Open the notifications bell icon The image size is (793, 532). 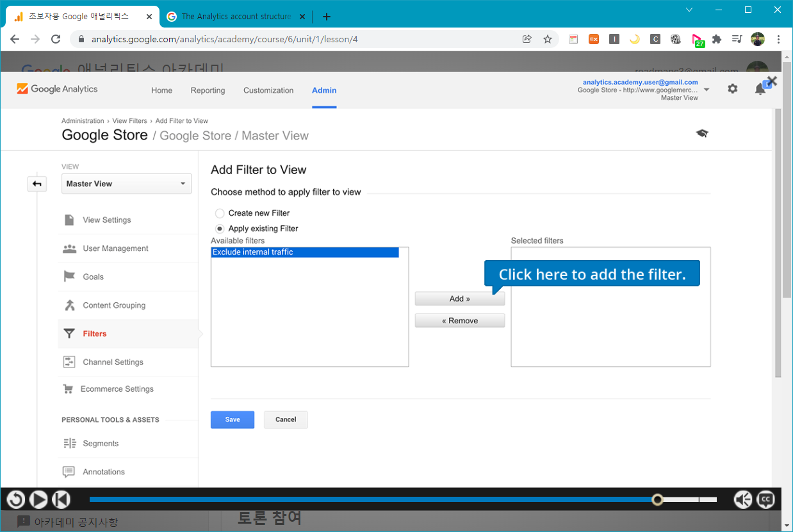tap(760, 90)
